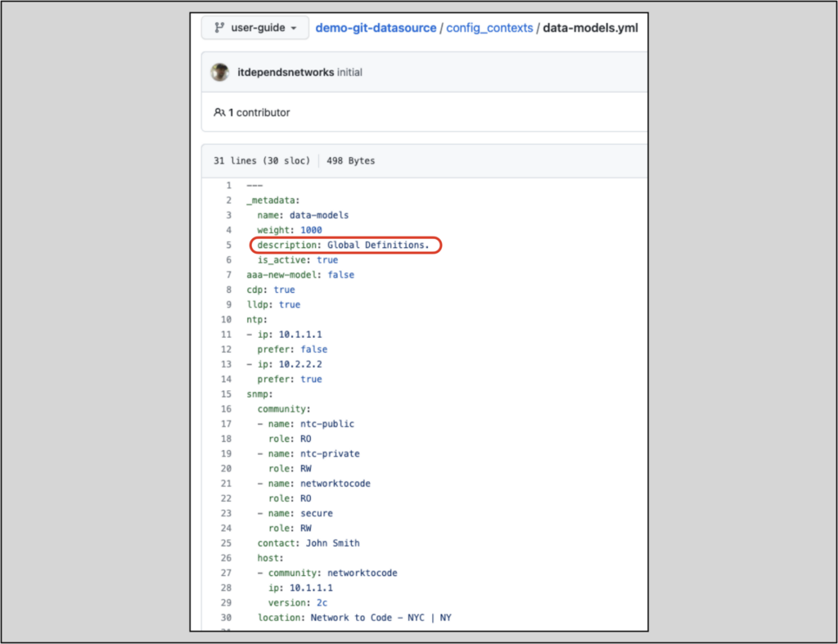
Task: Open the user-guide branch dropdown
Action: (x=255, y=28)
